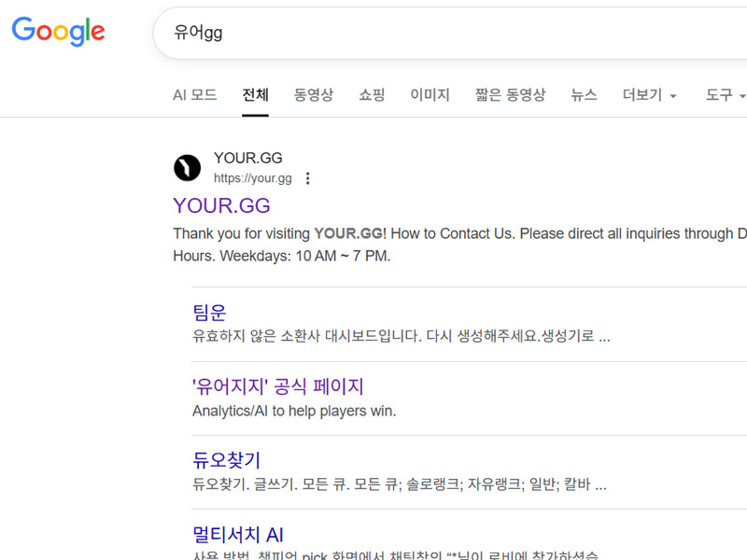Switch to the AI 모드 tab
The height and width of the screenshot is (560, 747).
coord(195,94)
